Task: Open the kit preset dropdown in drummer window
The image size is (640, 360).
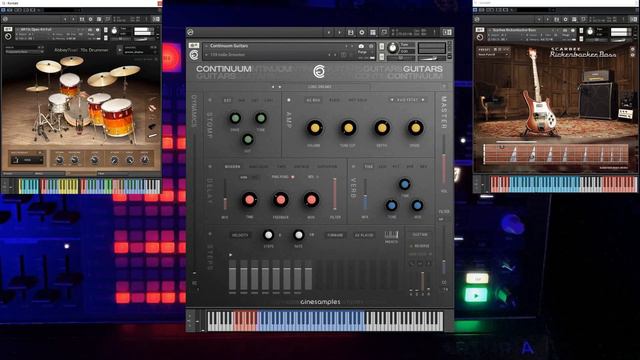Action: pos(24,52)
